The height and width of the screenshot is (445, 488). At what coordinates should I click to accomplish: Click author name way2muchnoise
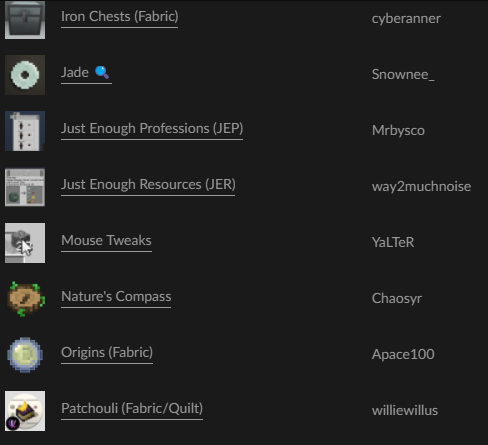click(421, 187)
